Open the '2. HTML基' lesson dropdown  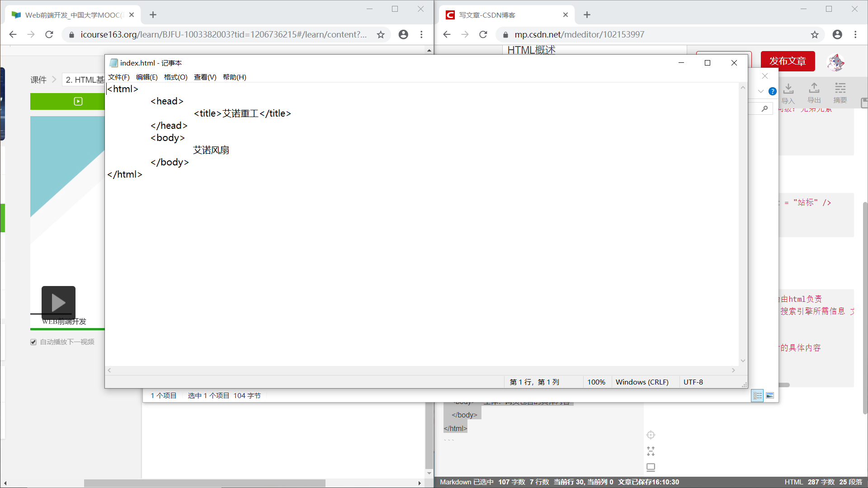84,80
